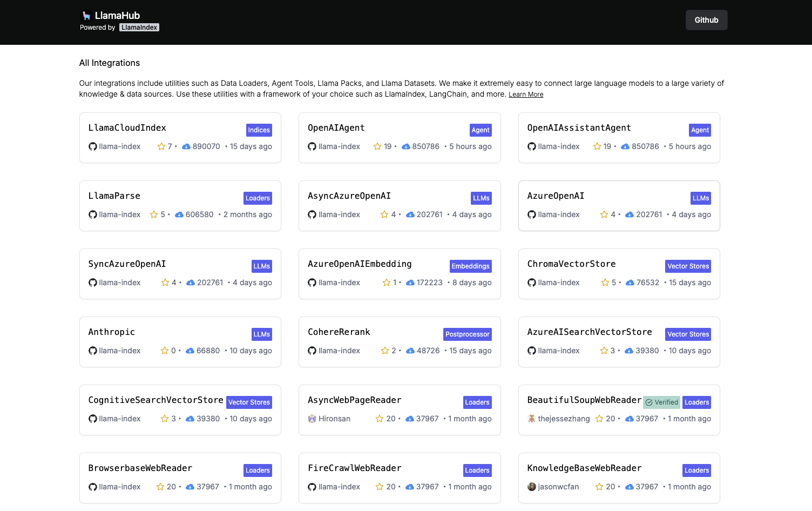The width and height of the screenshot is (812, 511).
Task: Click the download cloud icon on CohereRerank card
Action: coord(410,351)
